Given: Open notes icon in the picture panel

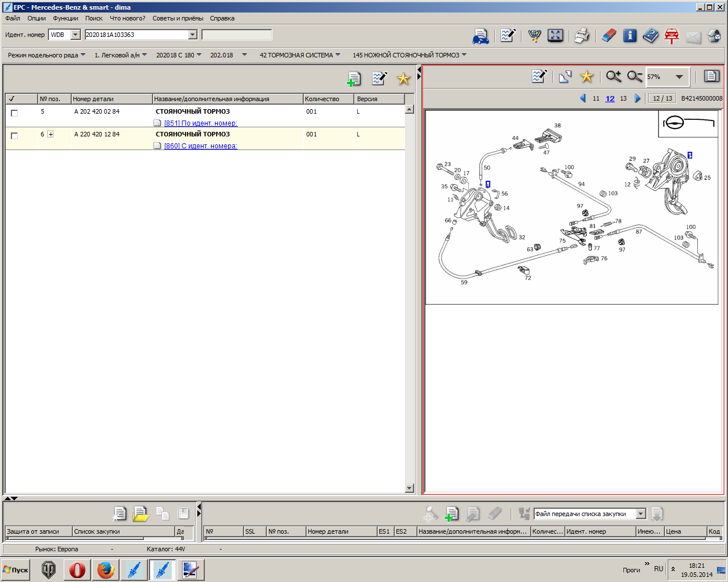Looking at the screenshot, I should click(x=539, y=76).
